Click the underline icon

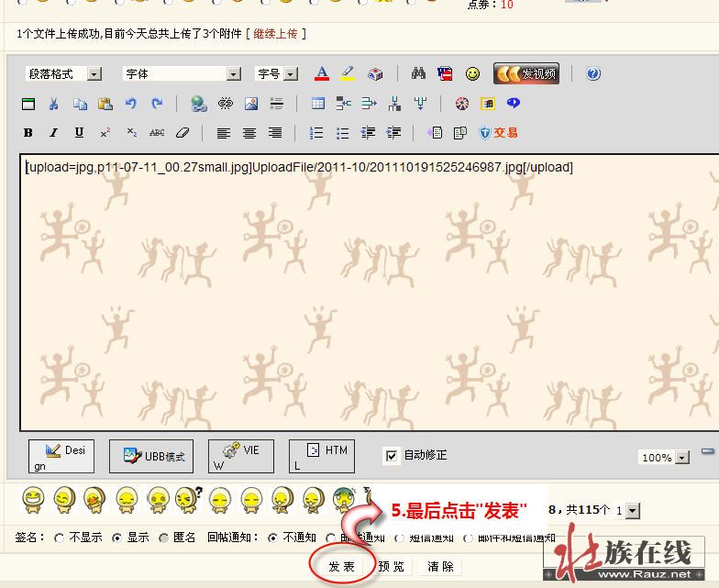pos(79,133)
